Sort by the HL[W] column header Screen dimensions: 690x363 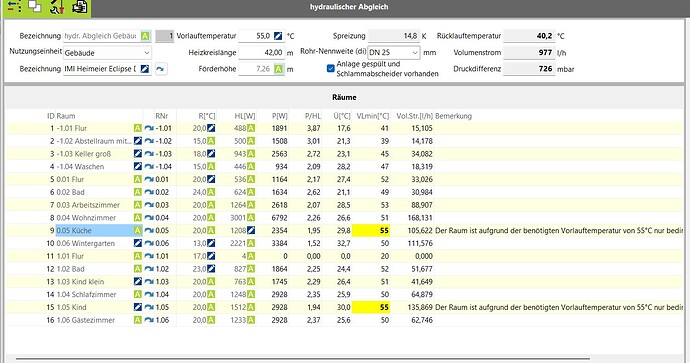tap(245, 116)
